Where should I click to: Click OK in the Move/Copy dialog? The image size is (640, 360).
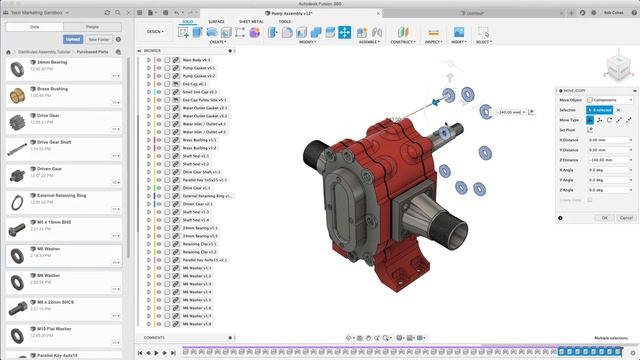tap(604, 218)
